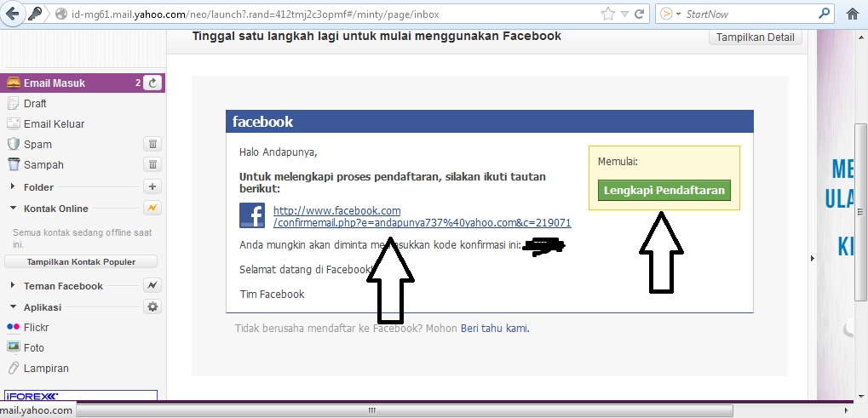Open the Flickr application

tap(36, 327)
